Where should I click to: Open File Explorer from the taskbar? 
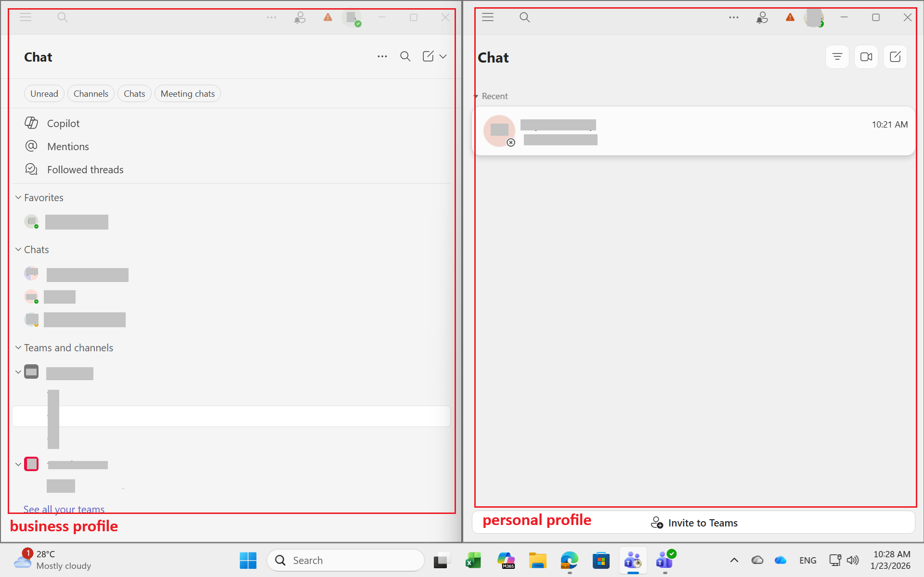tap(537, 561)
